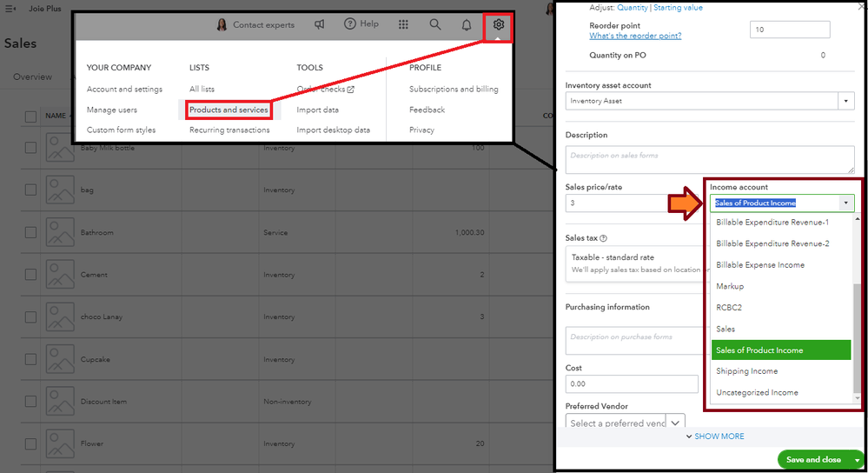
Task: Click the Contact experts avatar
Action: (x=222, y=24)
